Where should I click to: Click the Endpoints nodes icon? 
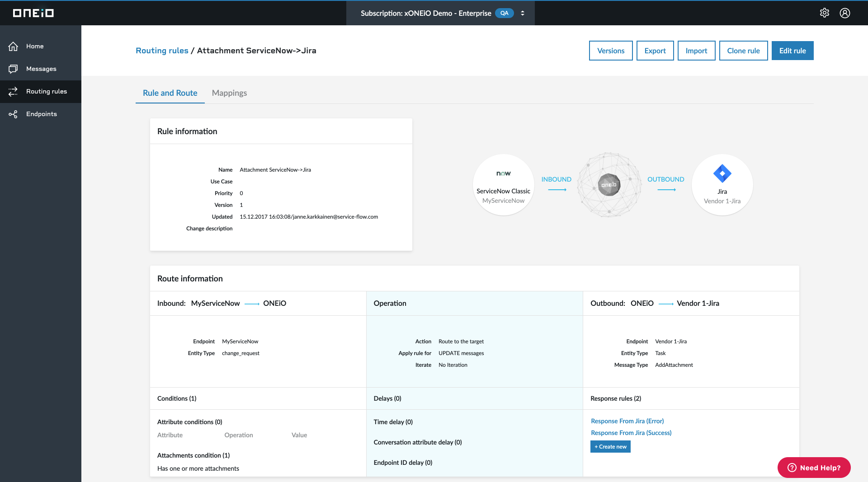pyautogui.click(x=13, y=114)
